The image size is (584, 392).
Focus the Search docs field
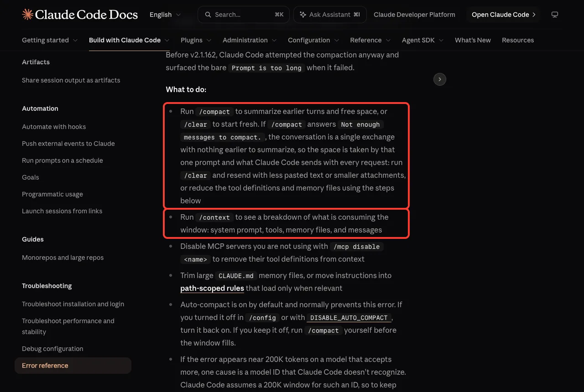[x=244, y=15]
